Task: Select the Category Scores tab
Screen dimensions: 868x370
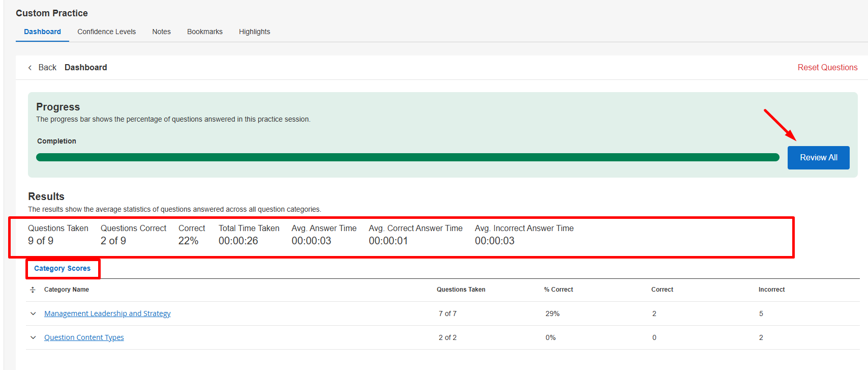Action: tap(63, 268)
